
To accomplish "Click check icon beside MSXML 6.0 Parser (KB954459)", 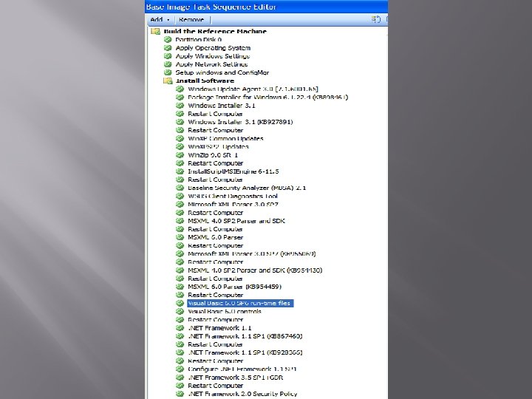I will [180, 287].
